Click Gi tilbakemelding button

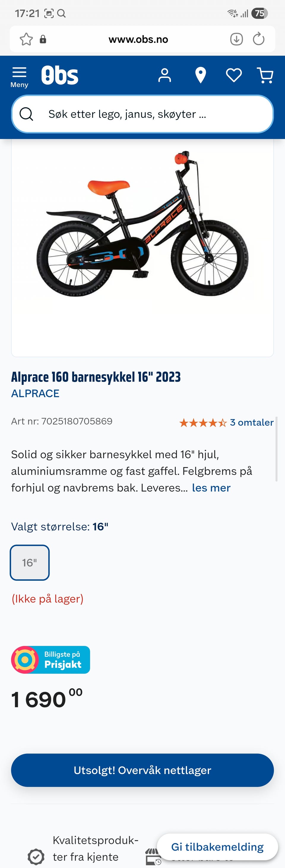coord(217,847)
